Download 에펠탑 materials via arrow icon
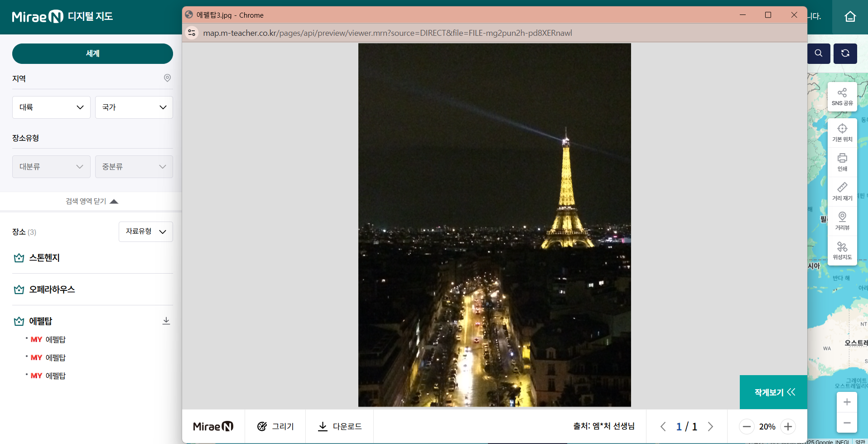 (x=166, y=321)
